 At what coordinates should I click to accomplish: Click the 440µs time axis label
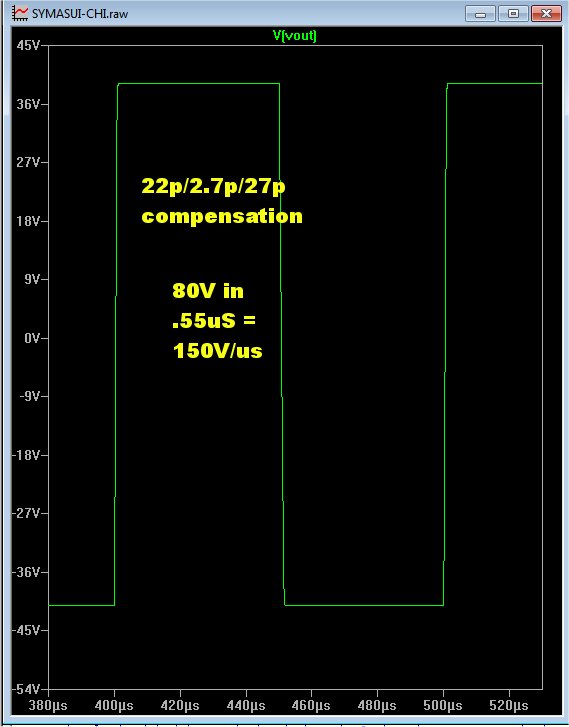(x=246, y=706)
